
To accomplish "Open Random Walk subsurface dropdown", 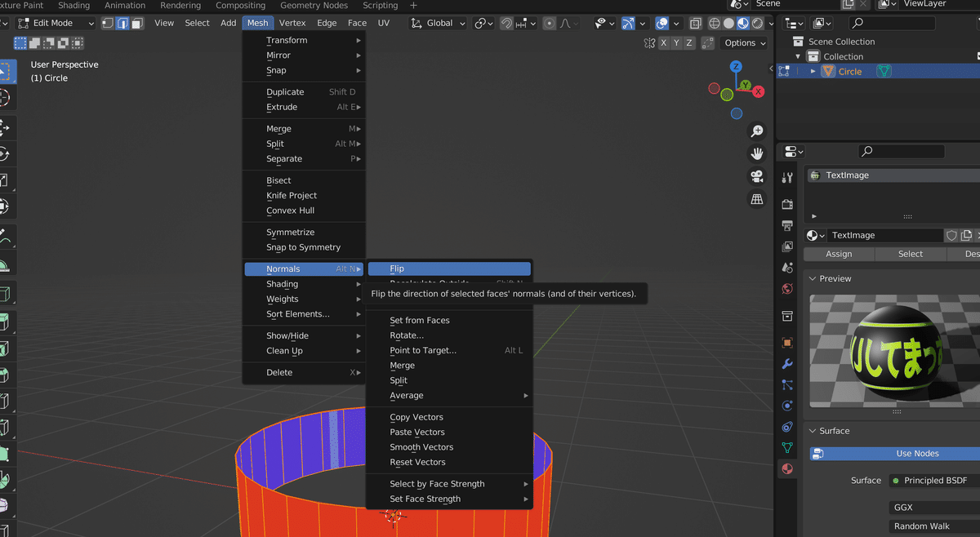I will coord(934,526).
